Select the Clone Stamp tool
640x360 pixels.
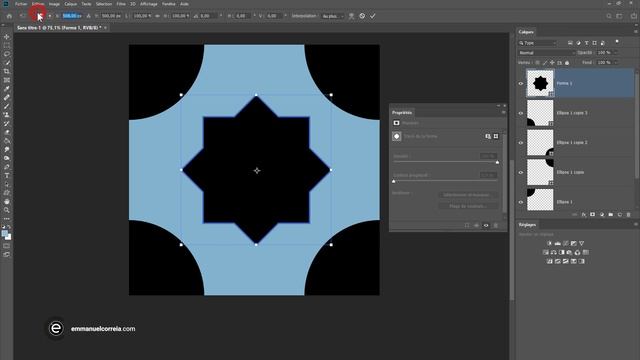click(x=7, y=115)
